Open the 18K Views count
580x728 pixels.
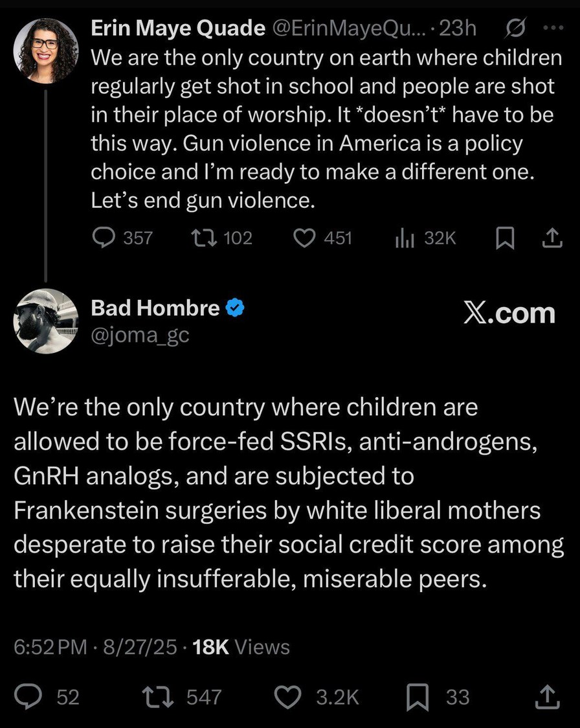[x=241, y=647]
